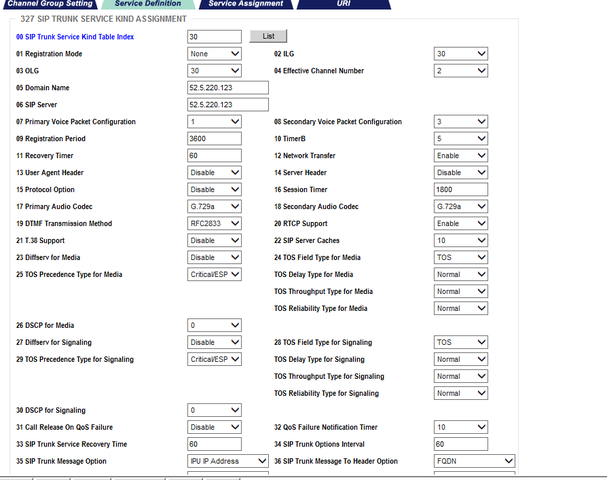Expand the ILG dropdown

tap(461, 54)
